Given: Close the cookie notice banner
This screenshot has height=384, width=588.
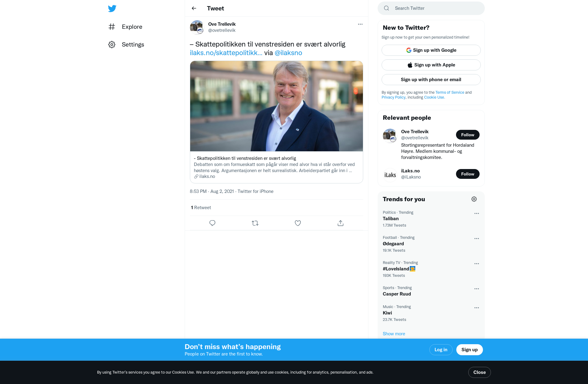Looking at the screenshot, I should (480, 372).
